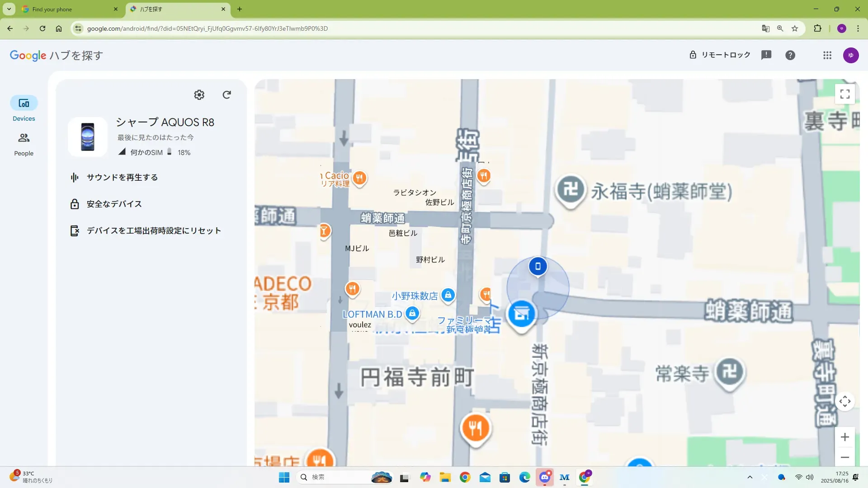Click the リモートロック button
This screenshot has height=488, width=868.
coord(719,55)
